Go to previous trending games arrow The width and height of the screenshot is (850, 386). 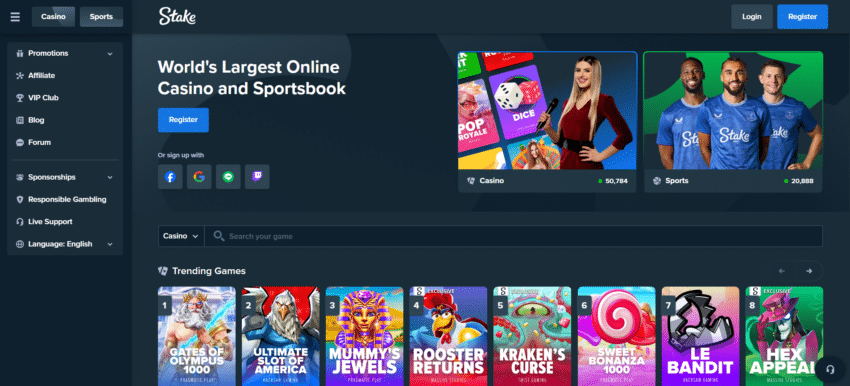tap(782, 271)
